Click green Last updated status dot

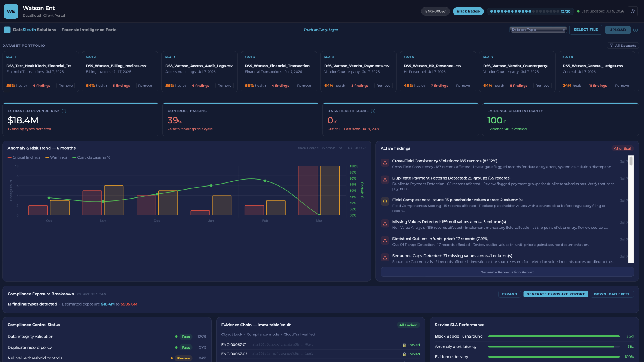(x=578, y=12)
